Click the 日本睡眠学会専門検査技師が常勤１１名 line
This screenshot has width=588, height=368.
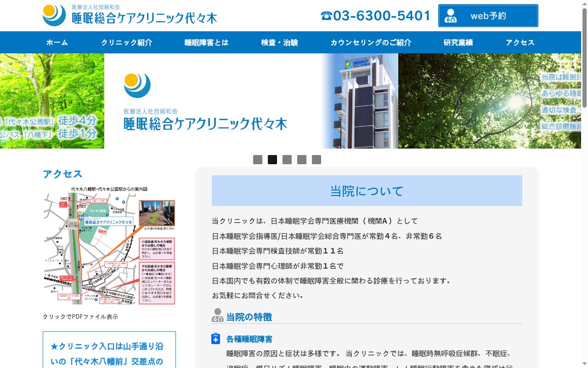pos(278,251)
